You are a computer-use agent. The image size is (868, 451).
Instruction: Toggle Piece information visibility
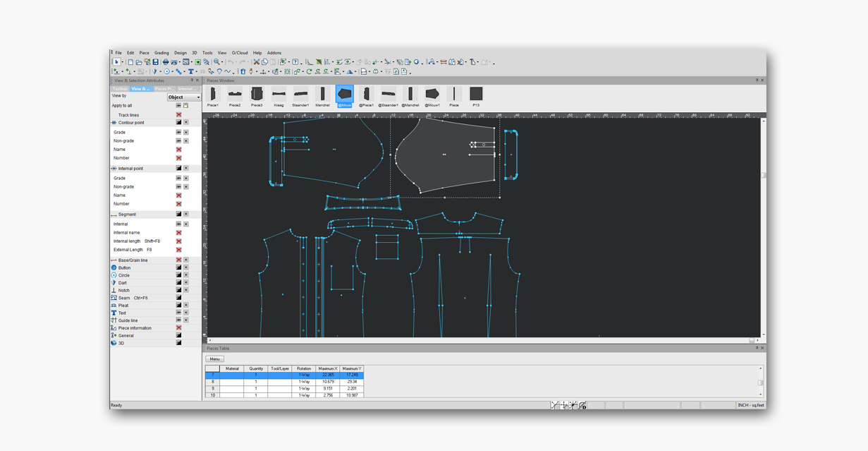pyautogui.click(x=178, y=327)
